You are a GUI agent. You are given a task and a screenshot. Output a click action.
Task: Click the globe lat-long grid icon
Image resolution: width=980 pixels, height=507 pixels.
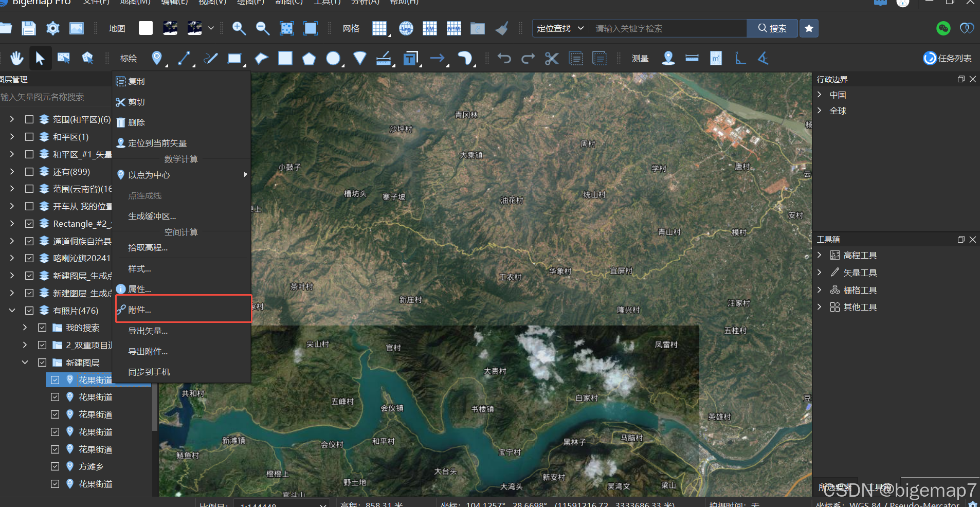tap(406, 28)
